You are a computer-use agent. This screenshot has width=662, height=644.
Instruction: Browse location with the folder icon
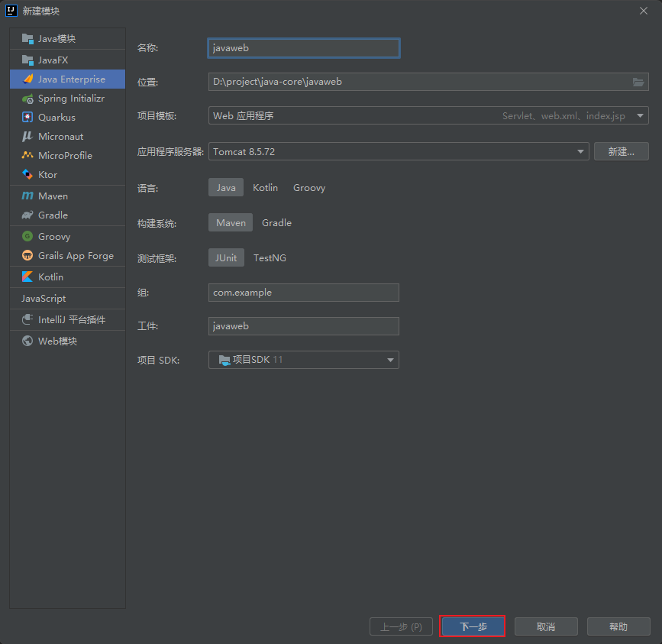(638, 82)
